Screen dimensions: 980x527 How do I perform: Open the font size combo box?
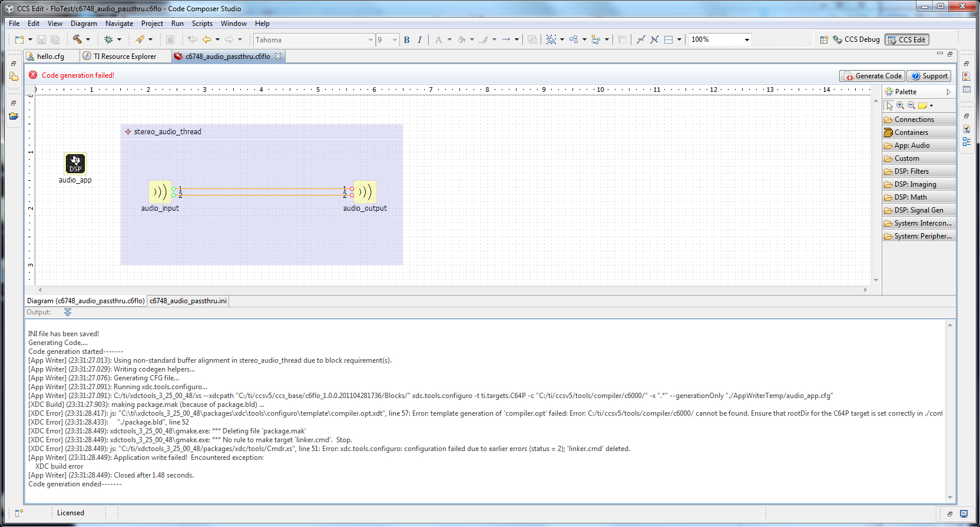388,39
